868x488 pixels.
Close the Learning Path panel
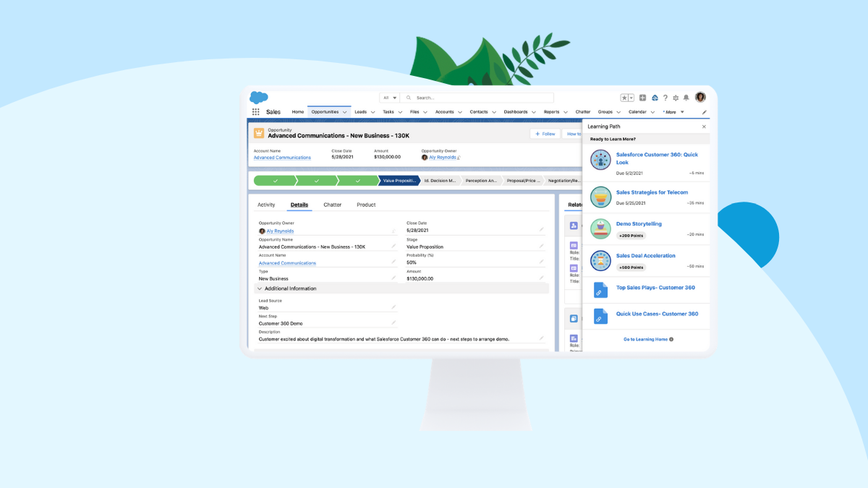[x=704, y=127]
